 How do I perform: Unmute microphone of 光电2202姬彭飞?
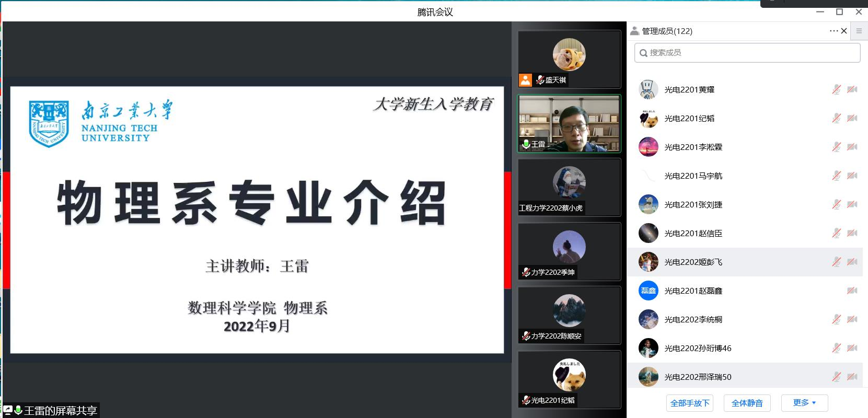click(x=836, y=262)
